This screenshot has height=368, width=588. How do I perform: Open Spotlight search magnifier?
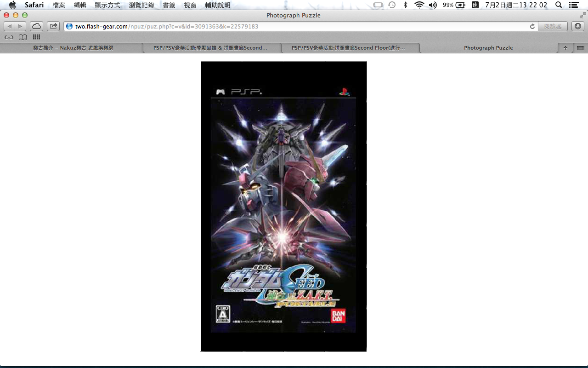559,5
